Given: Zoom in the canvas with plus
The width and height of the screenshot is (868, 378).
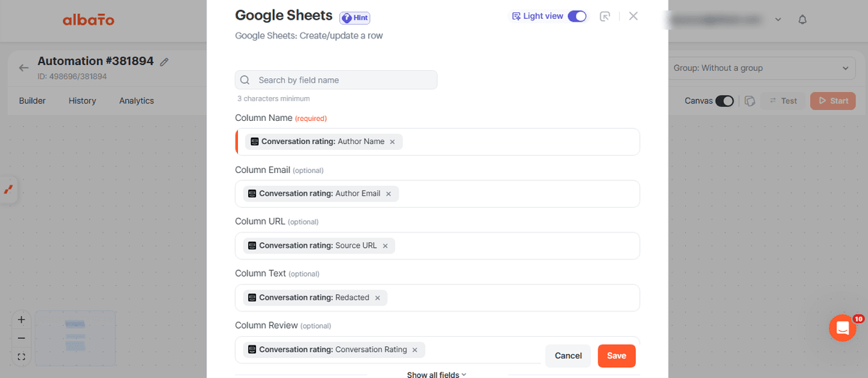Looking at the screenshot, I should click(x=21, y=319).
